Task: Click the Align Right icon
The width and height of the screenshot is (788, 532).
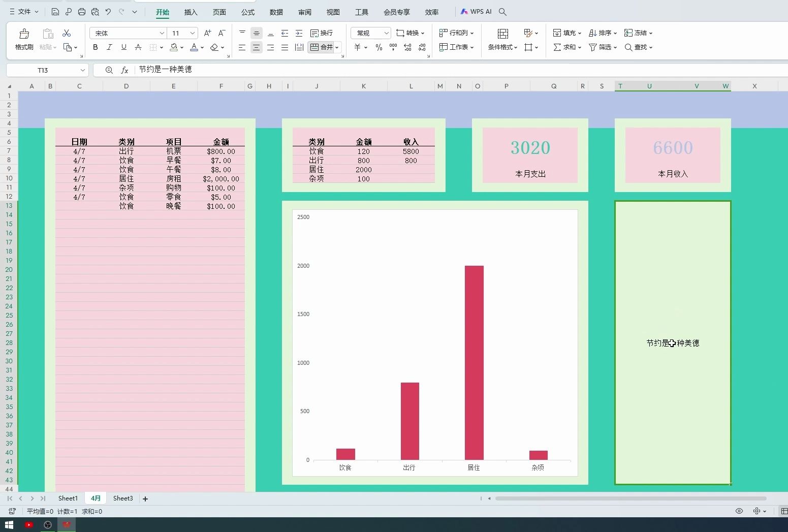Action: (271, 47)
